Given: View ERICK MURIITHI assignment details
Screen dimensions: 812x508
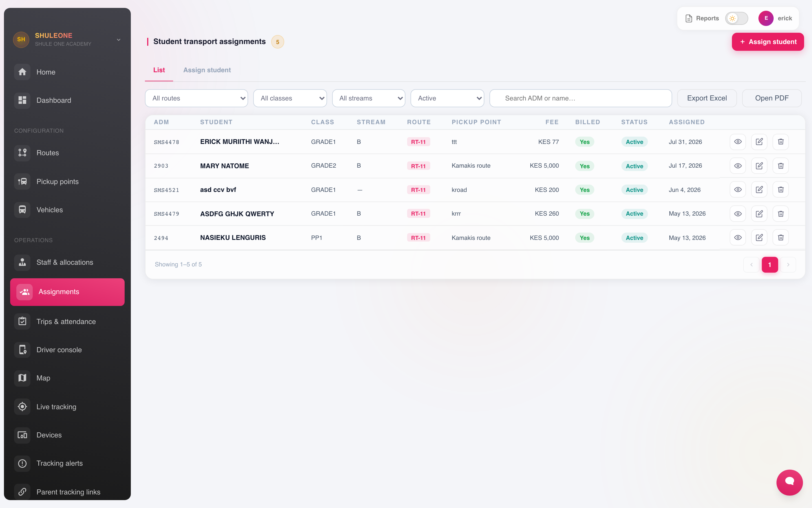Looking at the screenshot, I should click(x=738, y=142).
